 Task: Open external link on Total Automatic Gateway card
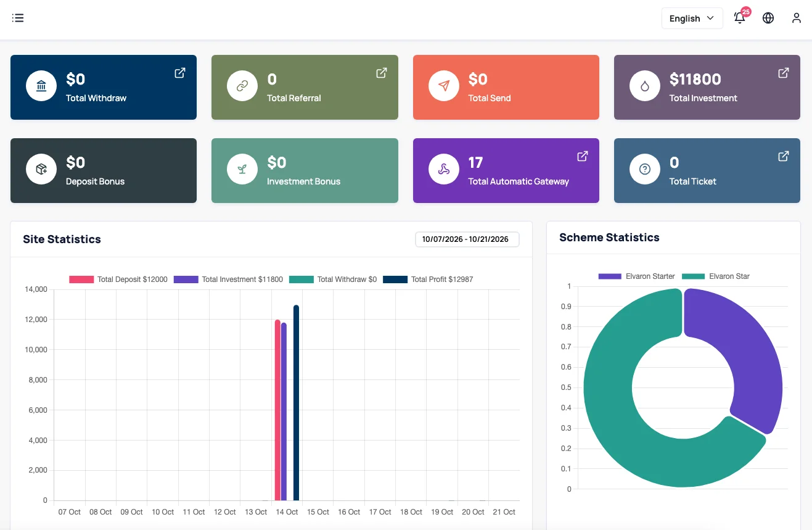click(x=583, y=156)
